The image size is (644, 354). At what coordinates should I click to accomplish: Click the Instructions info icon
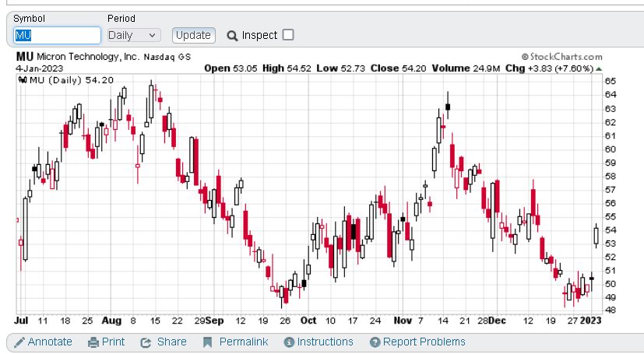coord(289,342)
